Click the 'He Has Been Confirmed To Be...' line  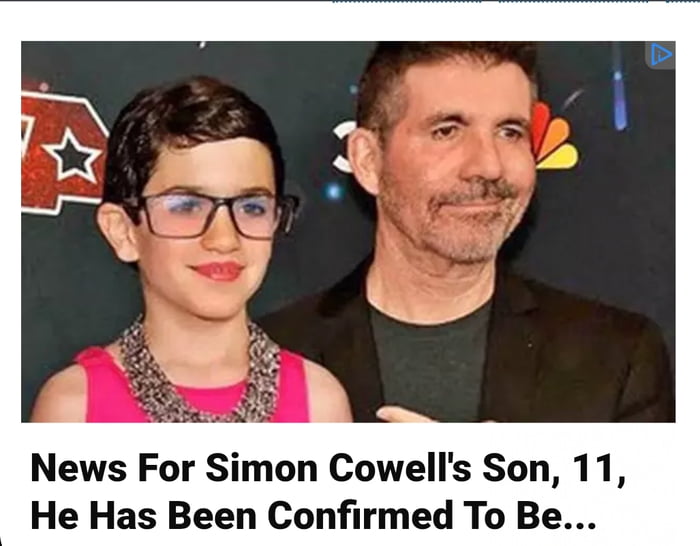[313, 514]
